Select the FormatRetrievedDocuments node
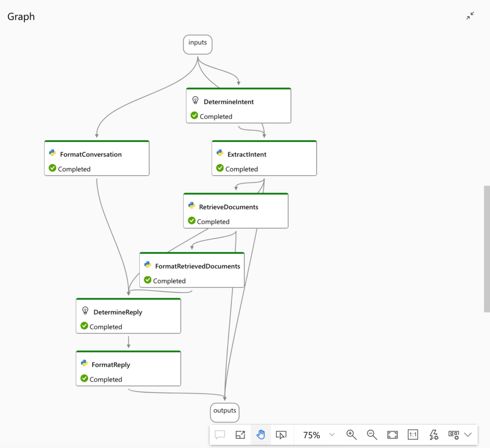The height and width of the screenshot is (448, 490). tap(191, 270)
